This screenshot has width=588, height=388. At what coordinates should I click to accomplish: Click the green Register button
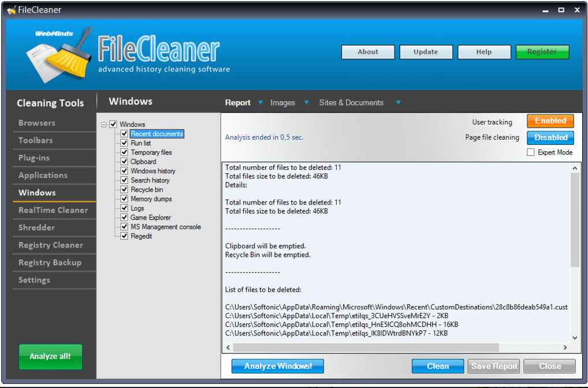[542, 52]
